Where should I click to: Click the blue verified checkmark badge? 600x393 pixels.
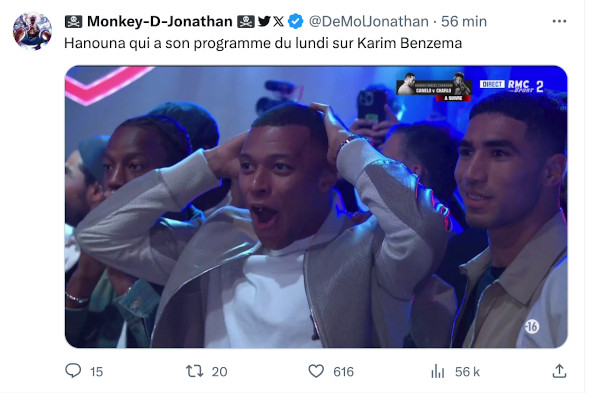[295, 21]
